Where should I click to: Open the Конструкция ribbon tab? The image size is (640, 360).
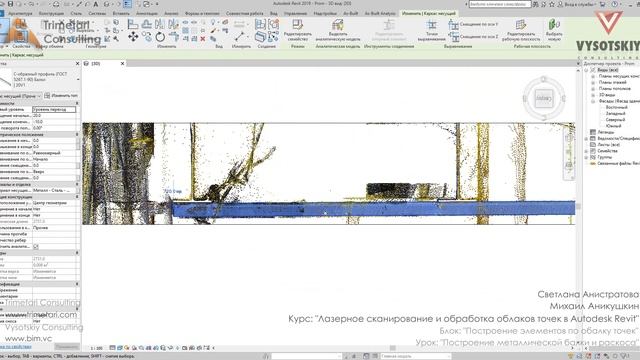click(51, 13)
